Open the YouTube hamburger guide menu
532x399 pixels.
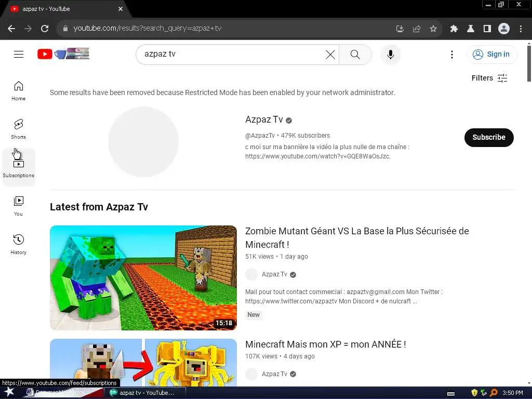pos(19,54)
